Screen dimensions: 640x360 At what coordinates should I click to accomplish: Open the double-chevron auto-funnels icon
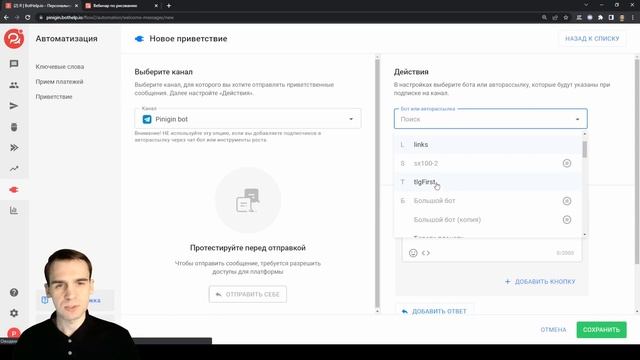[x=14, y=148]
